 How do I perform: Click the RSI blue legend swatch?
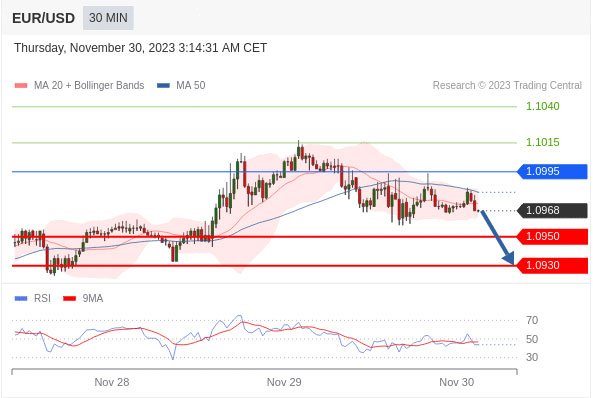point(21,298)
